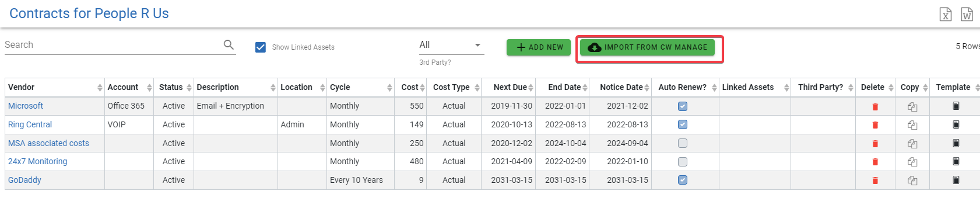Copy the Ring Central contract
Image resolution: width=980 pixels, height=222 pixels.
click(912, 125)
